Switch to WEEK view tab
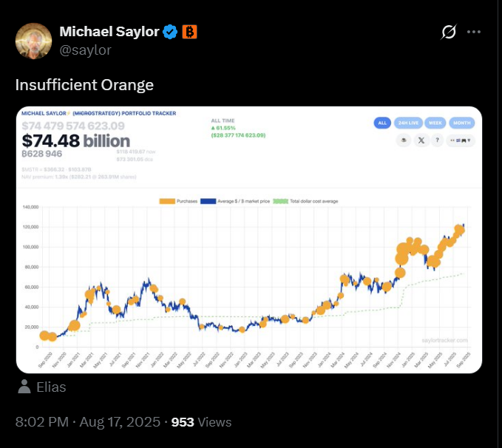The width and height of the screenshot is (502, 448). point(434,123)
